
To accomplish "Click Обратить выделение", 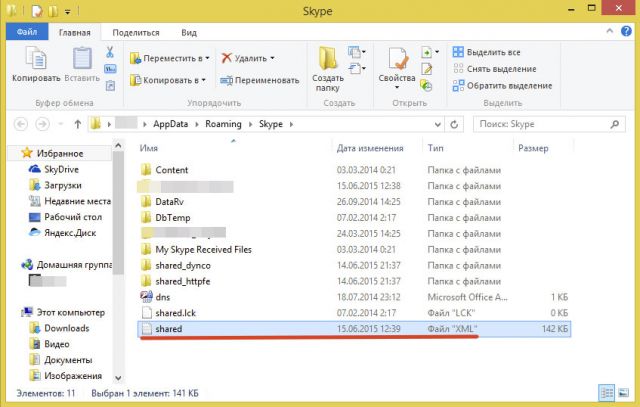I will pos(502,86).
